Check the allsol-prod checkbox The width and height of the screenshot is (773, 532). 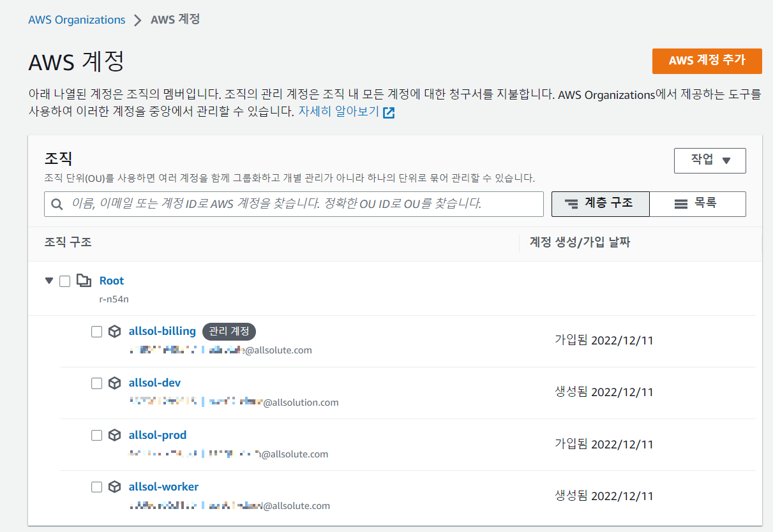(96, 435)
